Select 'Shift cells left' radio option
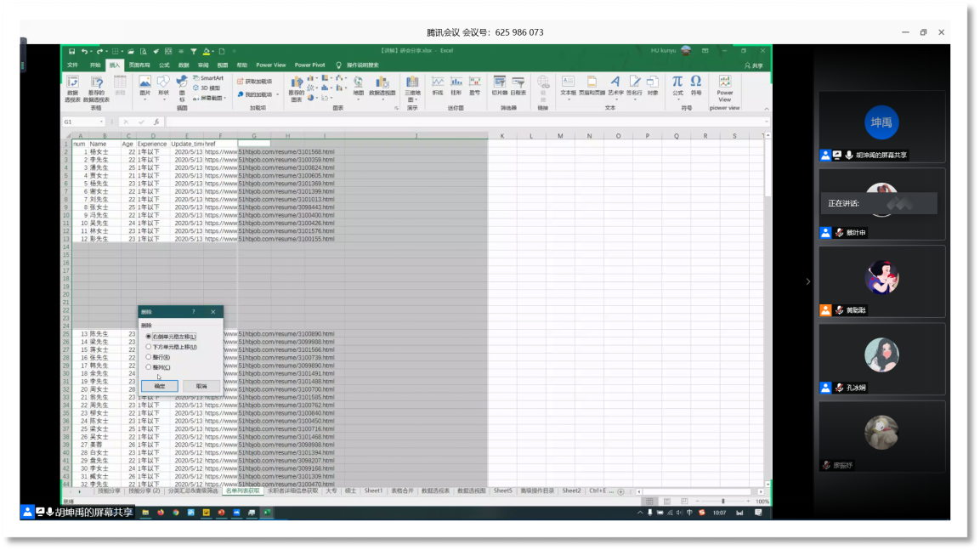This screenshot has height=550, width=980. 149,337
